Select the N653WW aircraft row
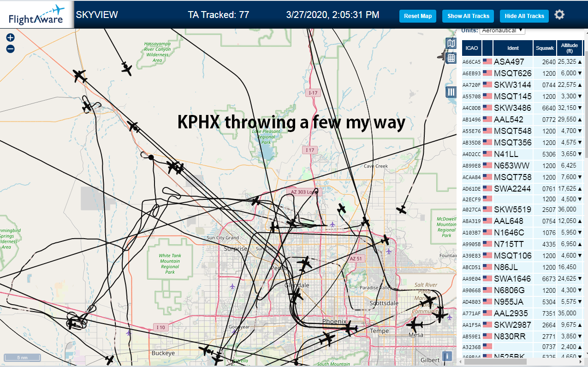The width and height of the screenshot is (588, 367). tap(523, 165)
